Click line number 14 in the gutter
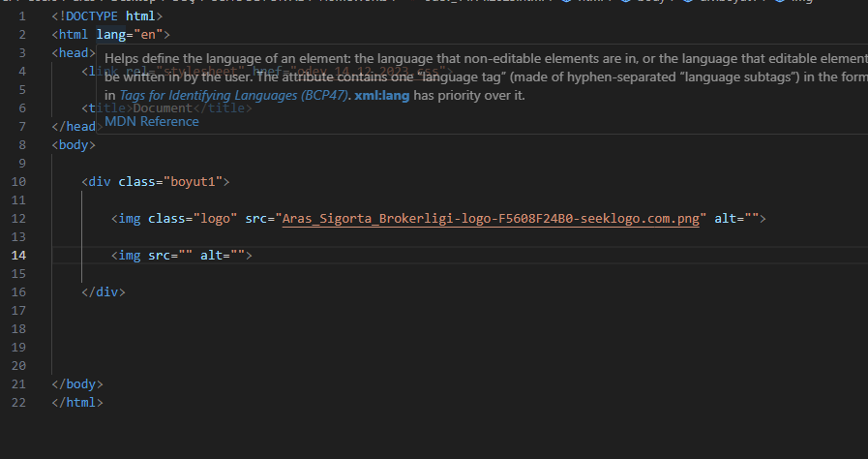Viewport: 868px width, 459px height. 20,256
